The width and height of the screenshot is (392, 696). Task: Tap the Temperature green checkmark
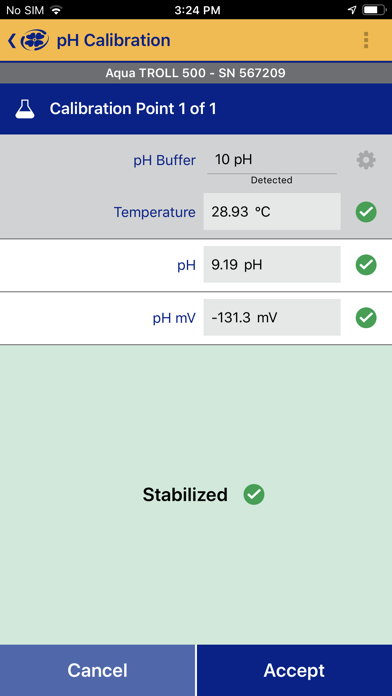tap(366, 212)
